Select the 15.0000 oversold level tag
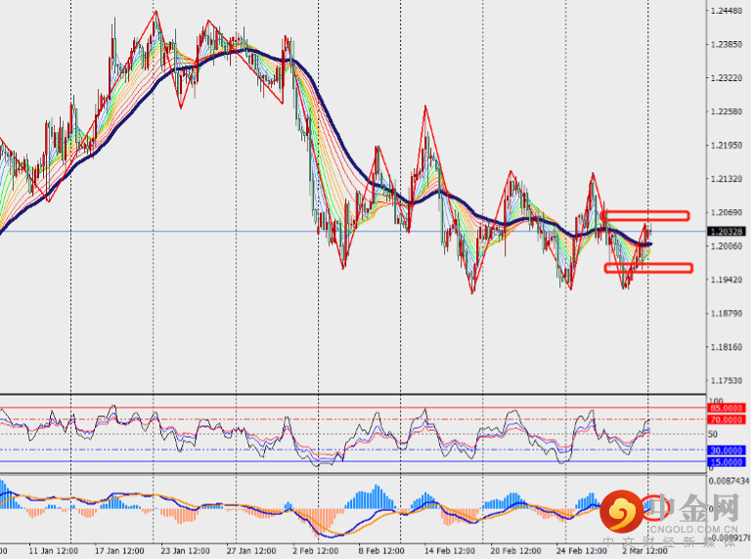 pyautogui.click(x=726, y=461)
